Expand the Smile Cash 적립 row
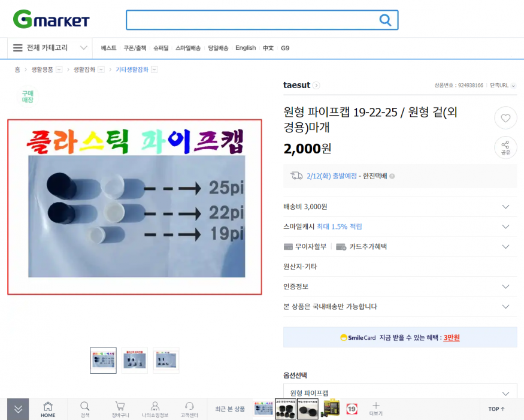The width and height of the screenshot is (524, 420). click(x=400, y=226)
